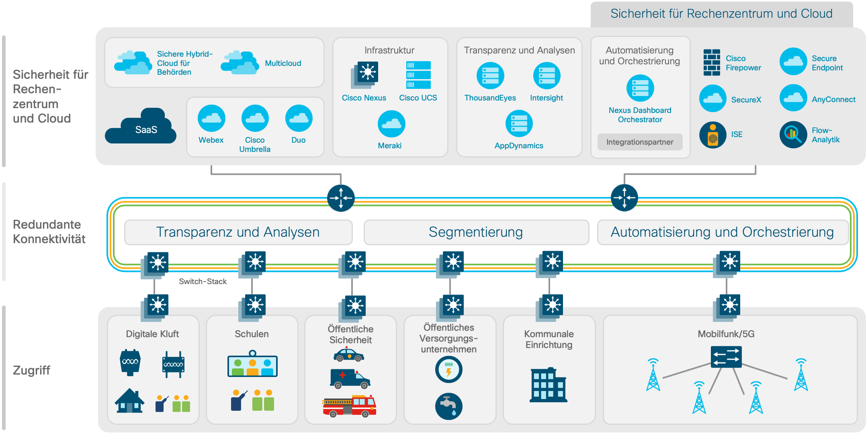Open the ThousandEyes icon

(x=490, y=76)
